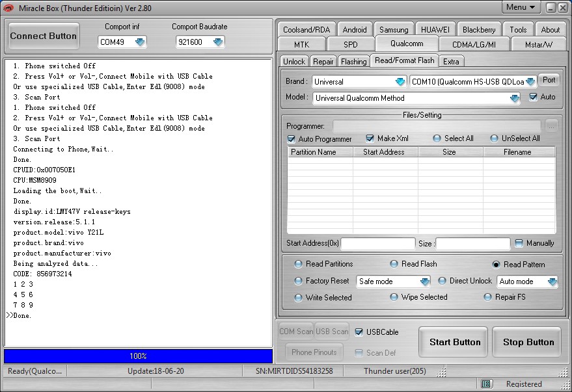Viewport: 572px width, 392px height.
Task: Click the USB Scan button
Action: pos(332,332)
